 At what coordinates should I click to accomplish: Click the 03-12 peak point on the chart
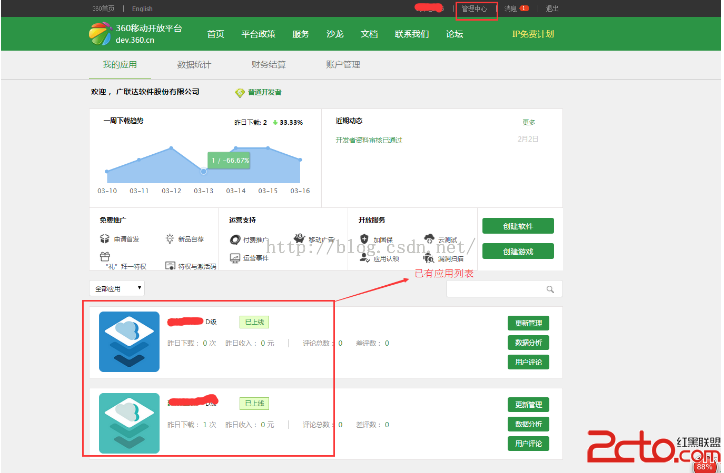[171, 148]
